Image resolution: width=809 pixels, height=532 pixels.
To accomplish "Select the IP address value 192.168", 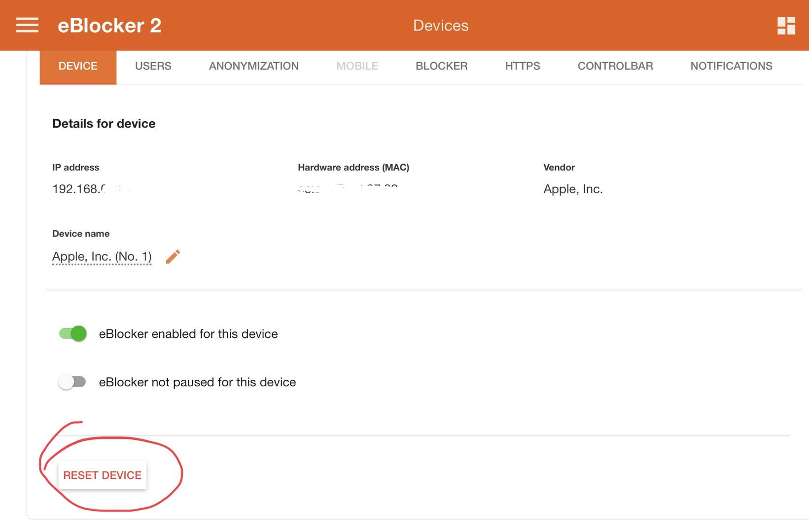I will 79,189.
